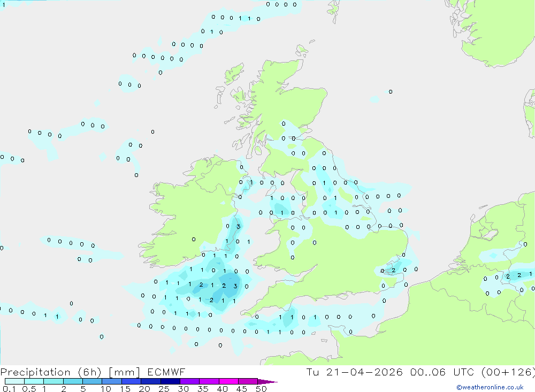Click the legend label '10'
This screenshot has width=535, height=392.
pos(106,389)
